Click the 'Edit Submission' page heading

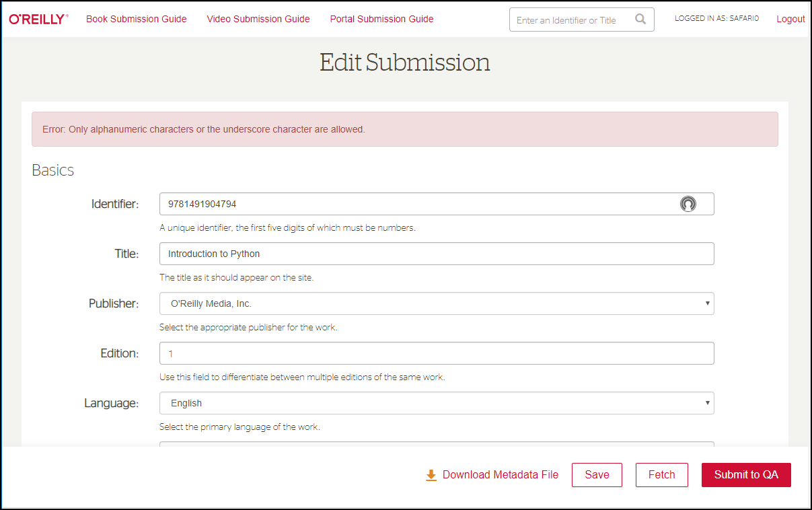point(405,63)
